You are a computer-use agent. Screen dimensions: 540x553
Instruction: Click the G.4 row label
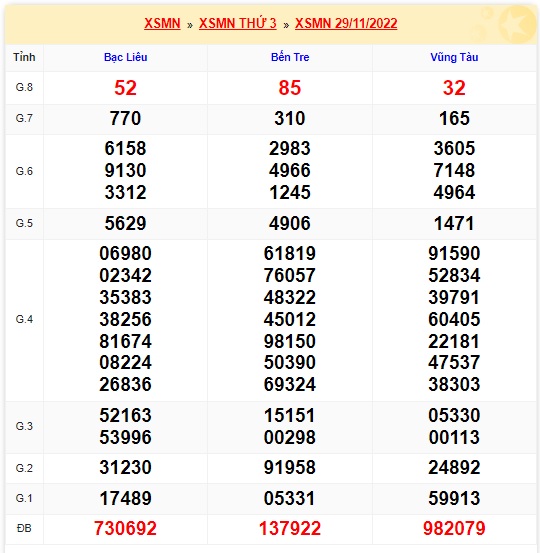[x=24, y=320]
